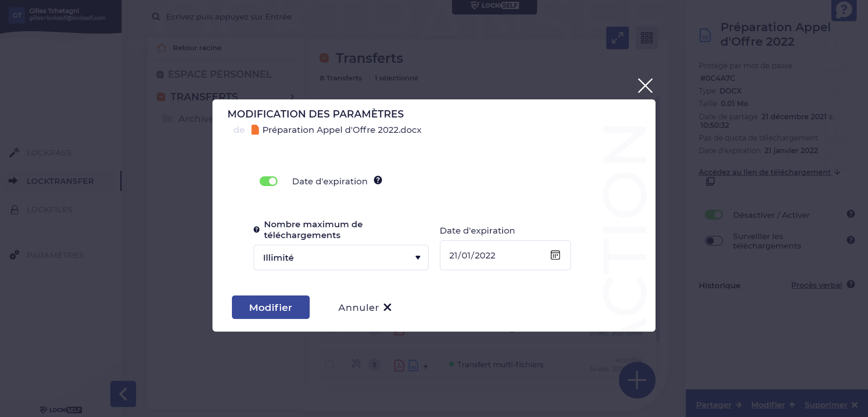
Task: Click the Modifier button in the dialog
Action: pos(270,307)
